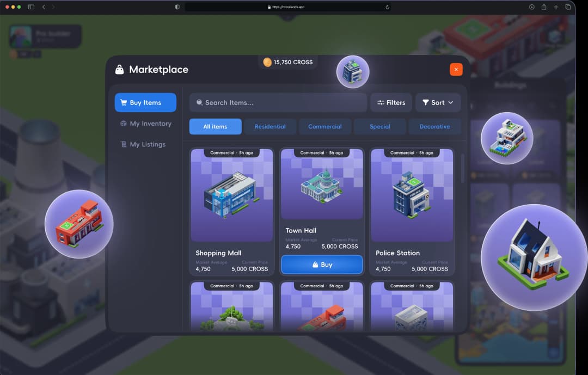The width and height of the screenshot is (588, 375).
Task: Select the green park item card
Action: click(x=232, y=306)
